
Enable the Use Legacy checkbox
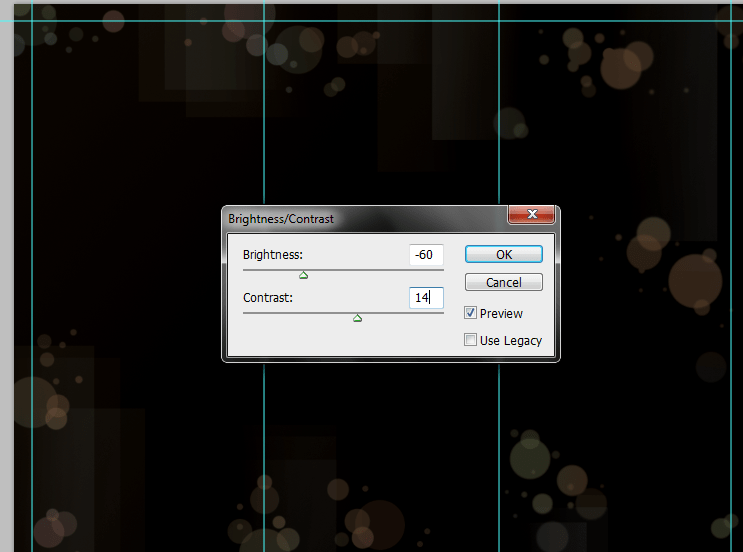point(471,341)
